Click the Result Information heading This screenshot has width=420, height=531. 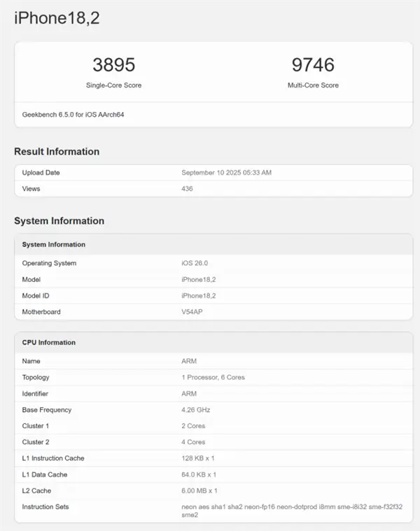click(57, 151)
